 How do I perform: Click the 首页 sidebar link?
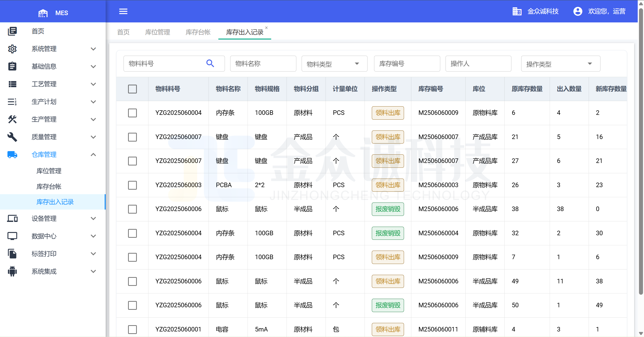[x=38, y=31]
